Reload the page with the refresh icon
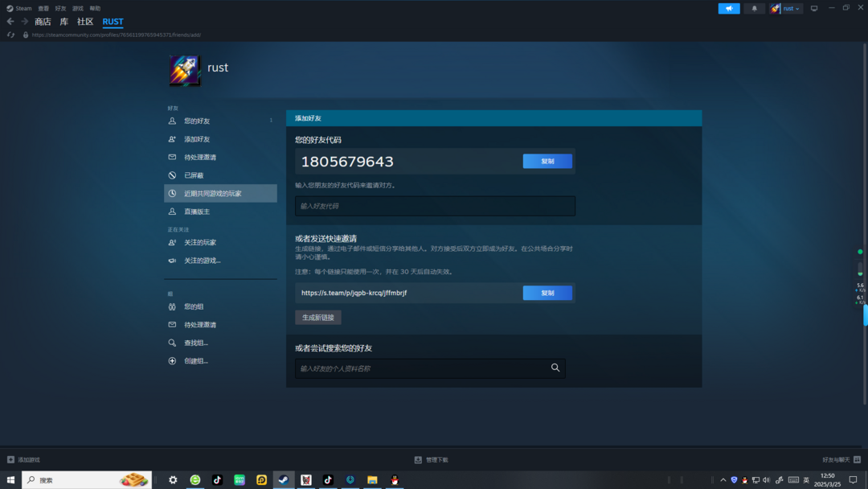The width and height of the screenshot is (868, 489). click(10, 35)
